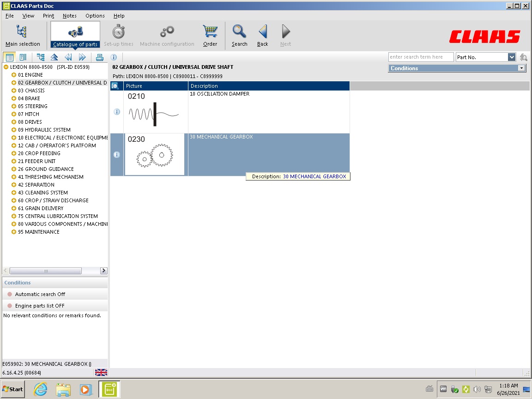Viewport: 532px width, 399px height.
Task: Select 12 CAB / OPERATOR'S PLATFORM item
Action: (57, 145)
